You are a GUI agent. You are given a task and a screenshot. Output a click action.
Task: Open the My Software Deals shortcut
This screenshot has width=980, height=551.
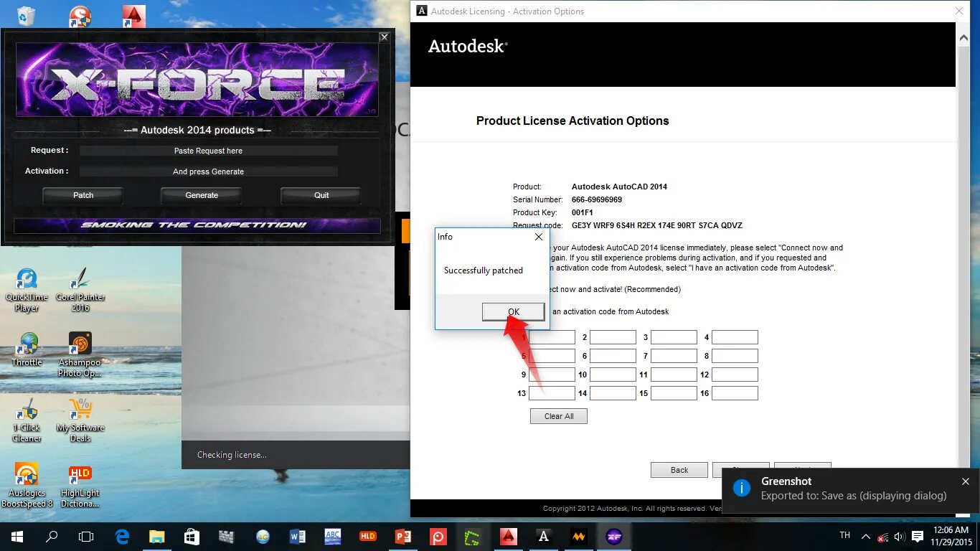(x=80, y=420)
